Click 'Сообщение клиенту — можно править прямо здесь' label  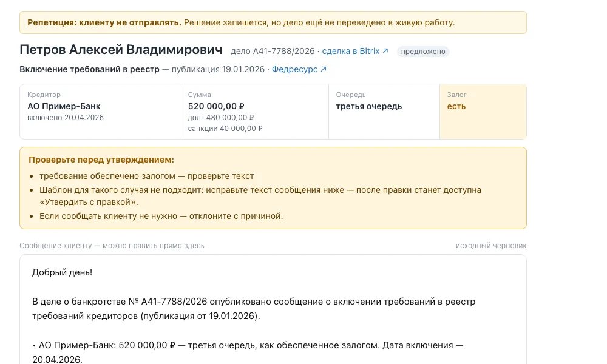click(x=112, y=246)
